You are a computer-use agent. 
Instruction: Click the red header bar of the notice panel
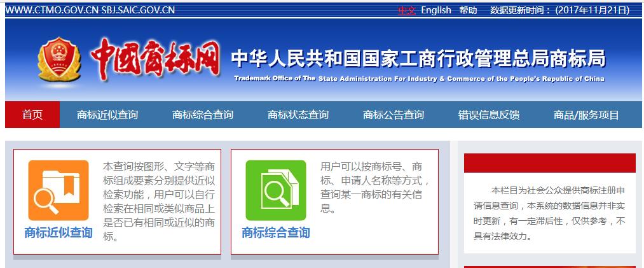(549, 163)
